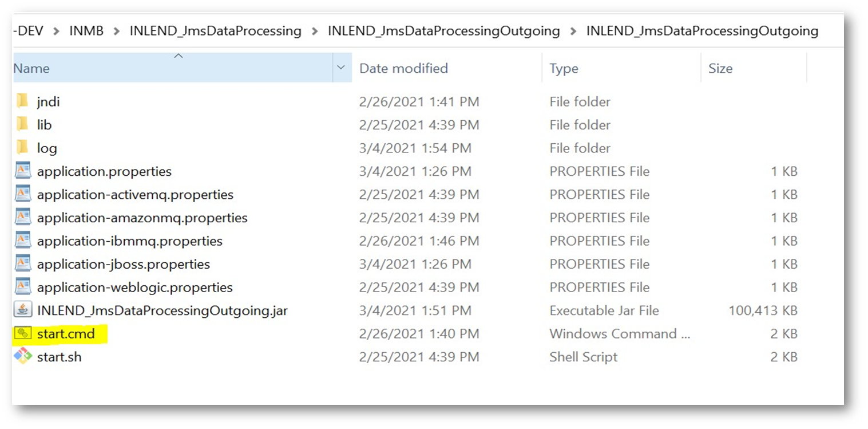Open the Name column filter dropdown arrow
Screen dimensions: 868x429
341,68
